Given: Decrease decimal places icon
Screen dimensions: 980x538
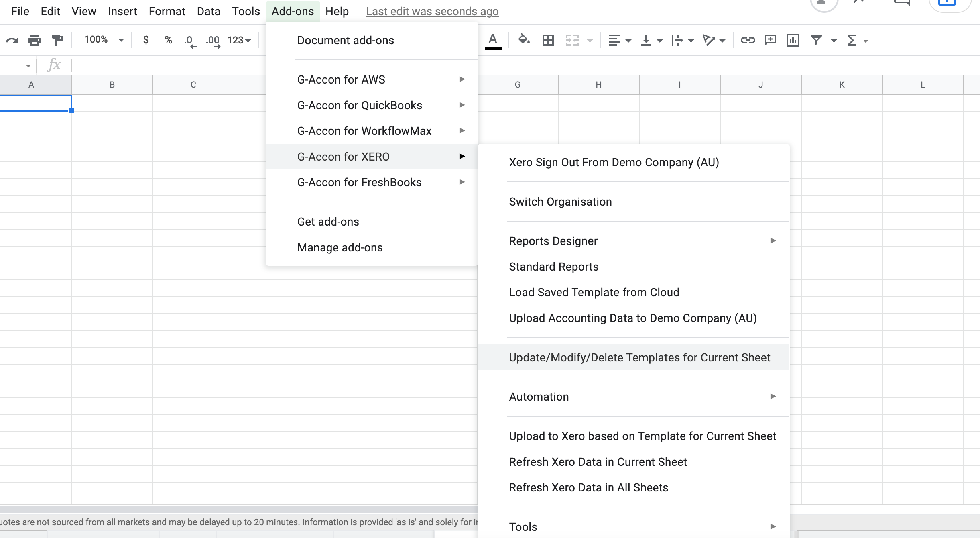Looking at the screenshot, I should [x=190, y=41].
